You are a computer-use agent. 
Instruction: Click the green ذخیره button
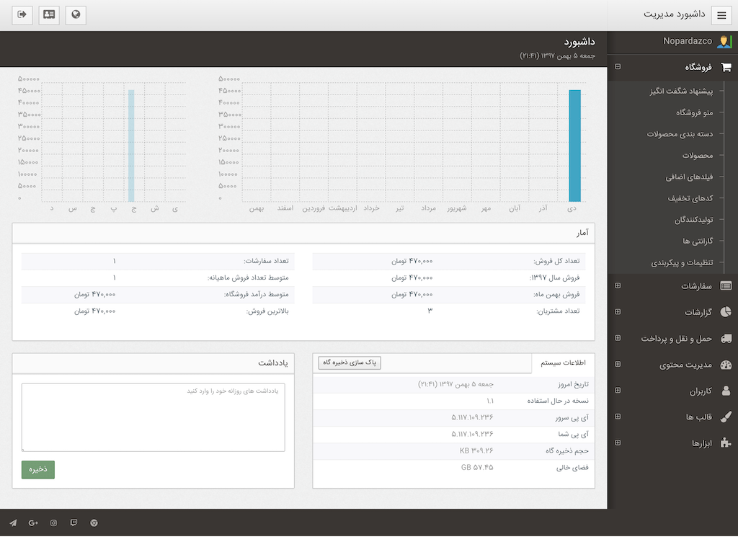tap(37, 469)
